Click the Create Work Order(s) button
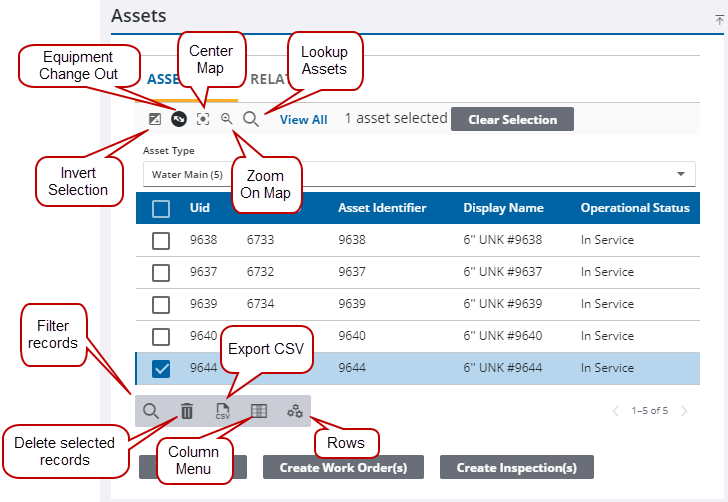This screenshot has width=728, height=502. (x=343, y=468)
